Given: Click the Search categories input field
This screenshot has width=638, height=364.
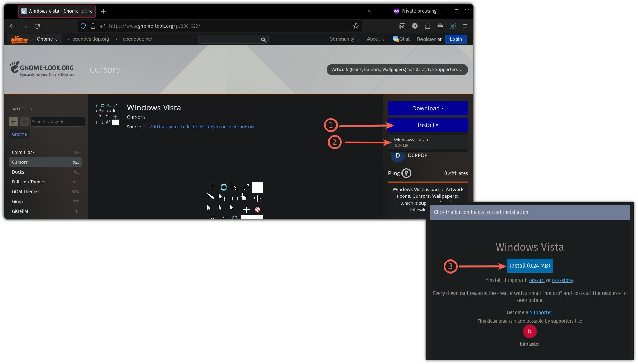Looking at the screenshot, I should coord(57,122).
